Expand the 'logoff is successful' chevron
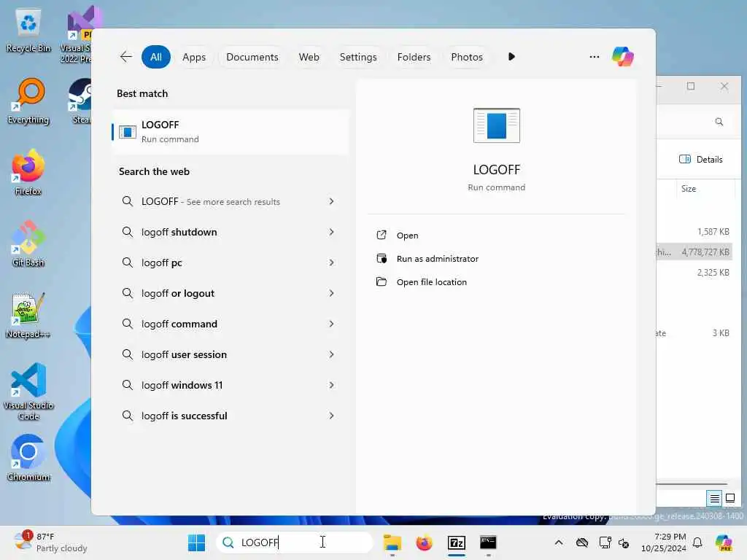 point(331,416)
